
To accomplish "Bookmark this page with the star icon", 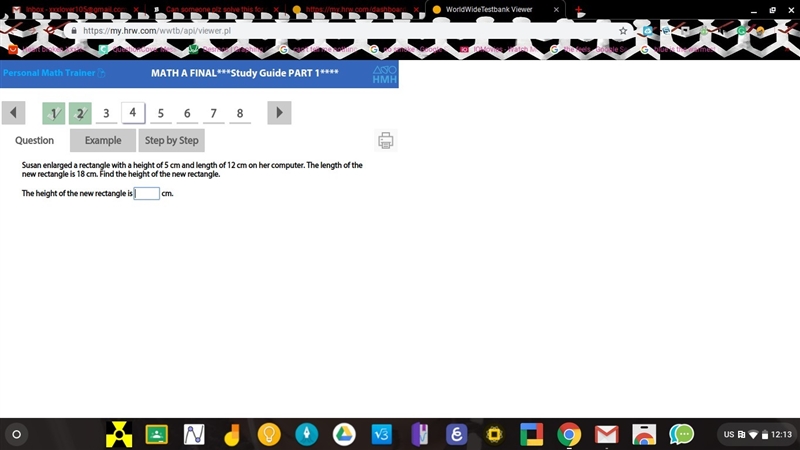I will point(623,31).
